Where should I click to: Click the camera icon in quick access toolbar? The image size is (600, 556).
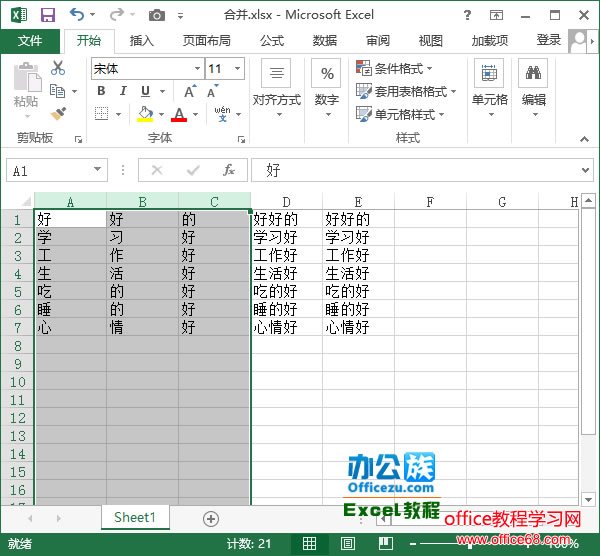click(x=157, y=15)
